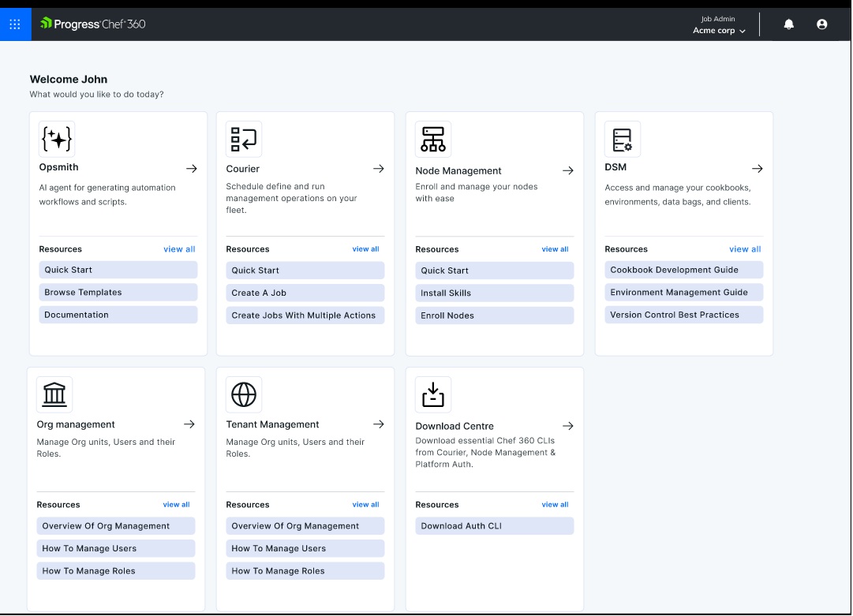Open the user profile icon

point(821,24)
